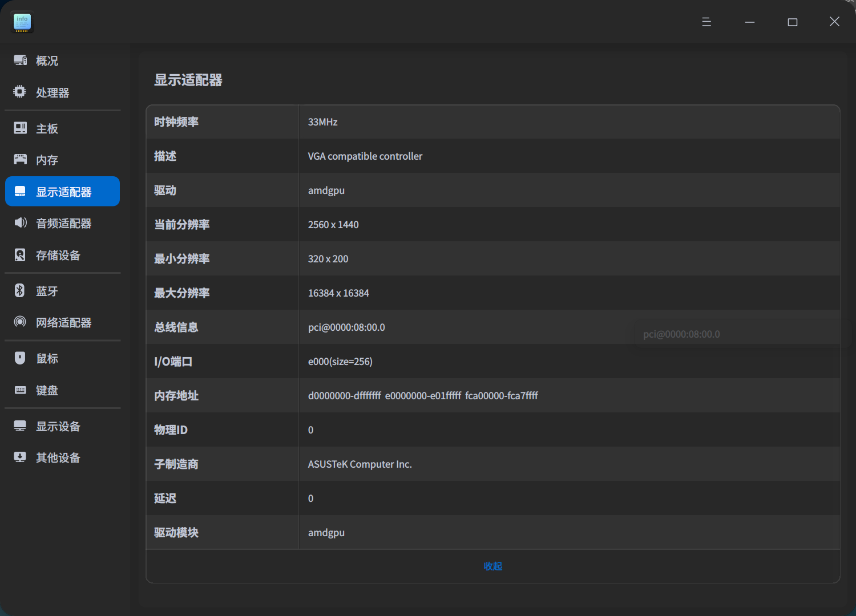Click the 当前分辨率 row label

181,225
